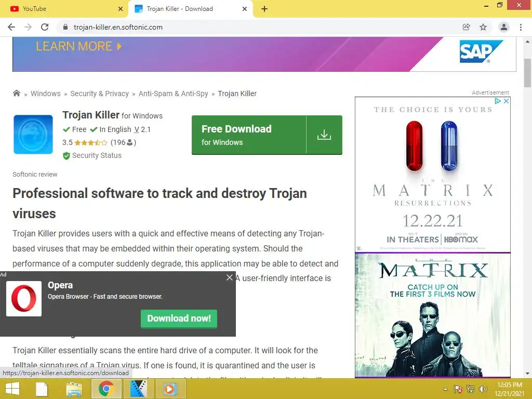
Task: Open File Explorer from taskbar
Action: pos(74,389)
